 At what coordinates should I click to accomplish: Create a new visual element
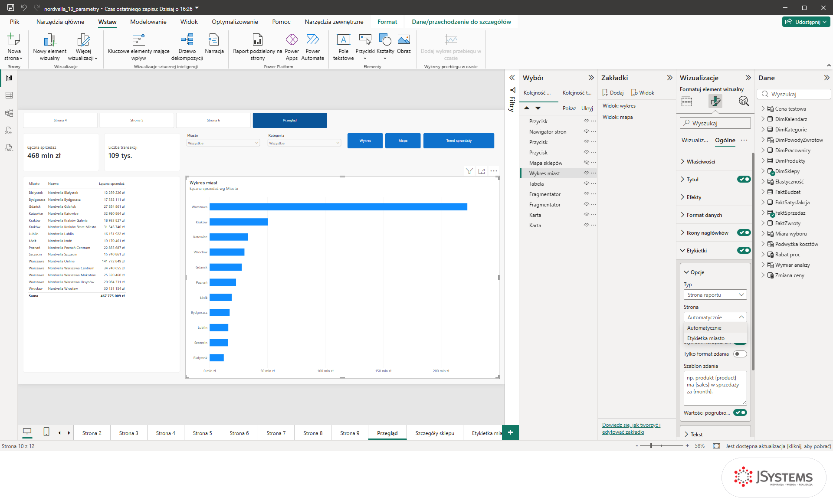click(x=50, y=47)
